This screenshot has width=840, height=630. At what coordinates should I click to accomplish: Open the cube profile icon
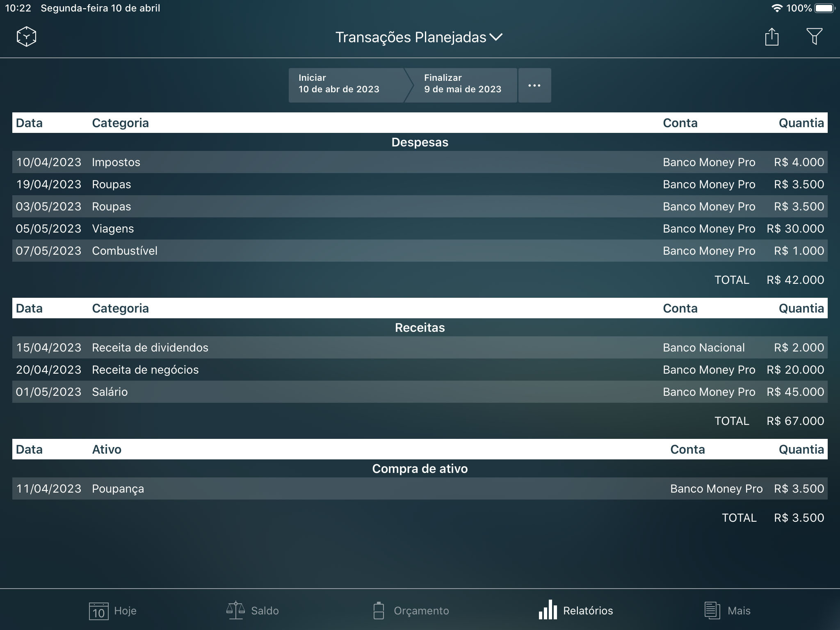tap(26, 37)
